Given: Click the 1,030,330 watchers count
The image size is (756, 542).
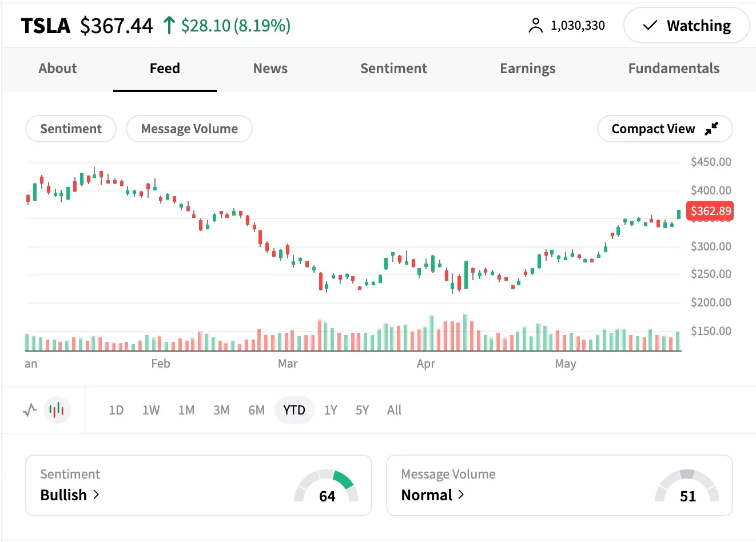Looking at the screenshot, I should (578, 26).
